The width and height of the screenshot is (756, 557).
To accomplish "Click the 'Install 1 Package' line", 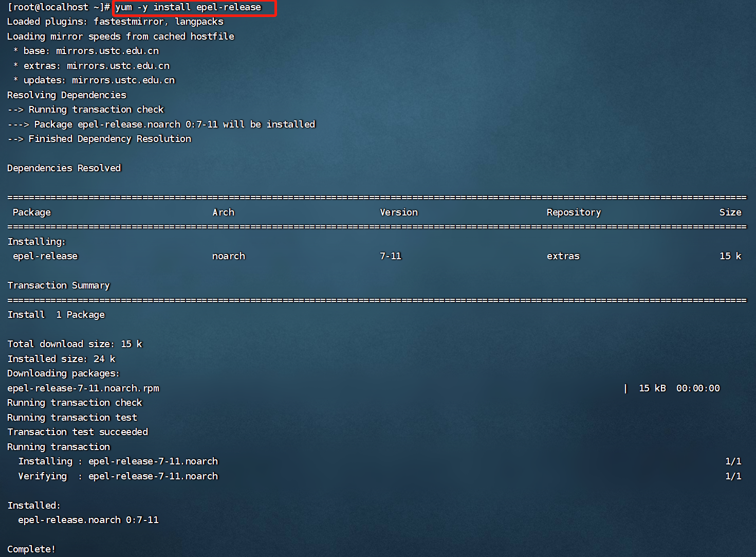I will 56,315.
